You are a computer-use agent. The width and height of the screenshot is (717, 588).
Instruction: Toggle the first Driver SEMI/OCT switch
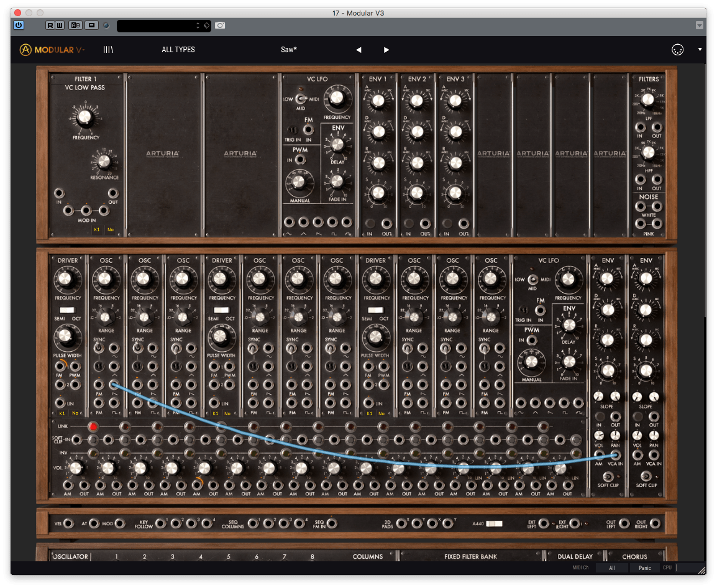pos(67,310)
